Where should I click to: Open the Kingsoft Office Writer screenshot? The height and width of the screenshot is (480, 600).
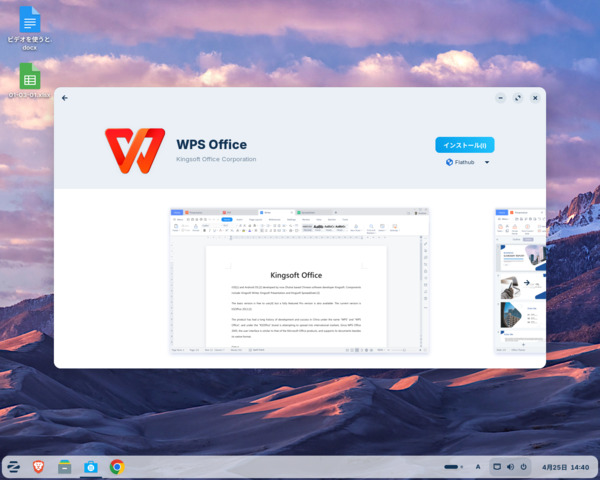[300, 281]
